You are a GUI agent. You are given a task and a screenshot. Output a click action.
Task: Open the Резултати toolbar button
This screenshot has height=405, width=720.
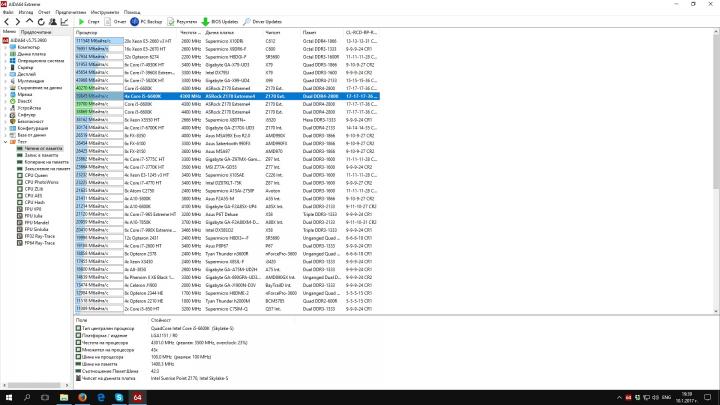tap(182, 22)
